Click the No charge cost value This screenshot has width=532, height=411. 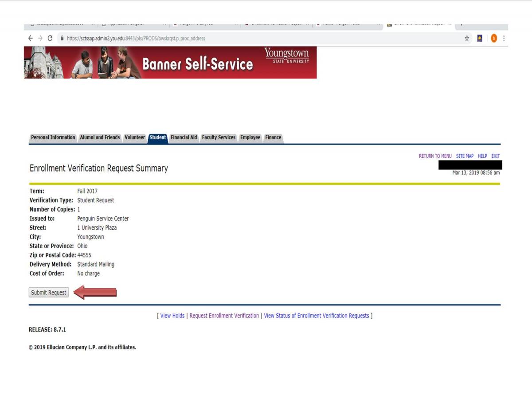point(89,274)
